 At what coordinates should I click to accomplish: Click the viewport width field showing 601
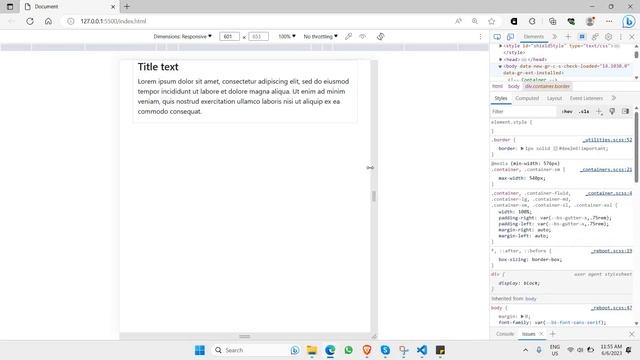[x=229, y=36]
